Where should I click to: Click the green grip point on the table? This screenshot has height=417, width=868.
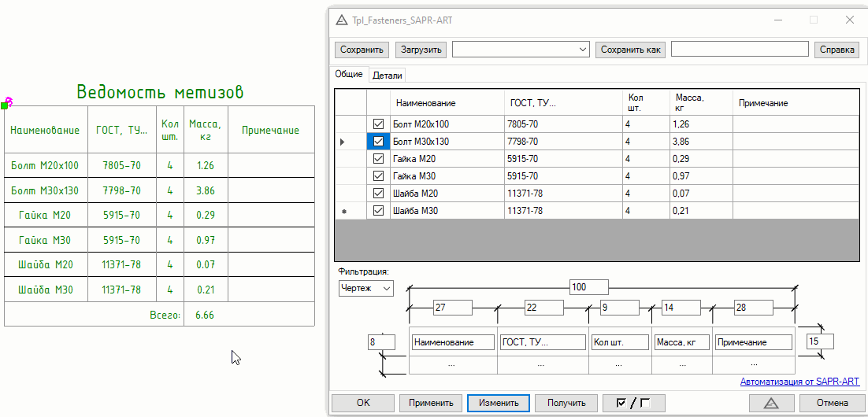pyautogui.click(x=4, y=105)
